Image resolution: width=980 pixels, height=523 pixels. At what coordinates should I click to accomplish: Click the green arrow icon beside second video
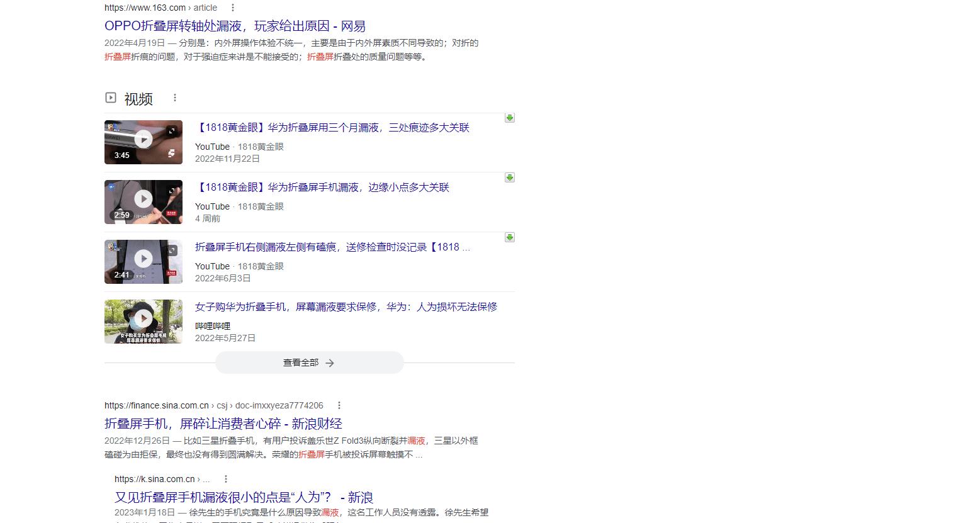(509, 177)
